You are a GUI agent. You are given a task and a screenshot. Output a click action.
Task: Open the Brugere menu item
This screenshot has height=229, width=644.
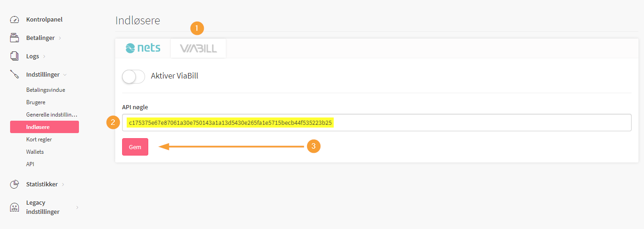(36, 102)
